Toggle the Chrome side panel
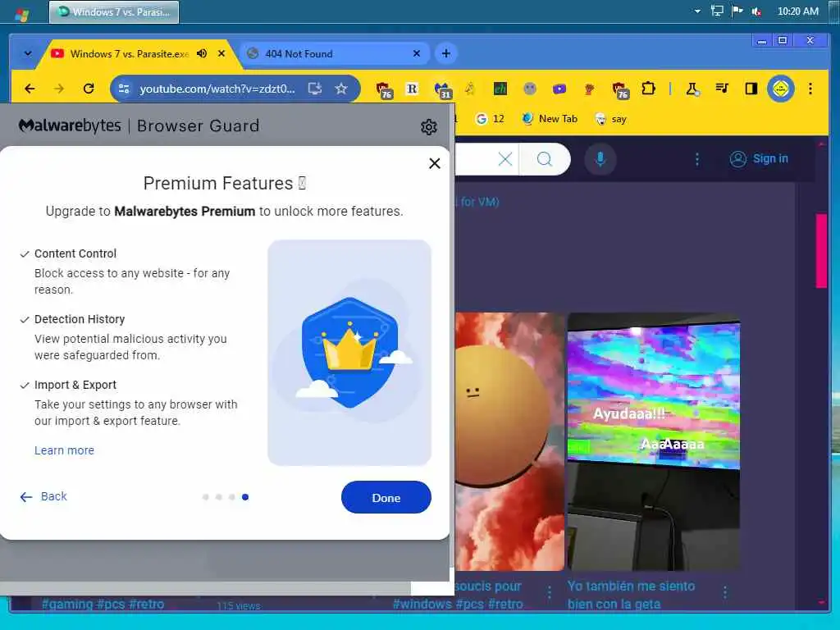The width and height of the screenshot is (840, 630). click(x=751, y=89)
